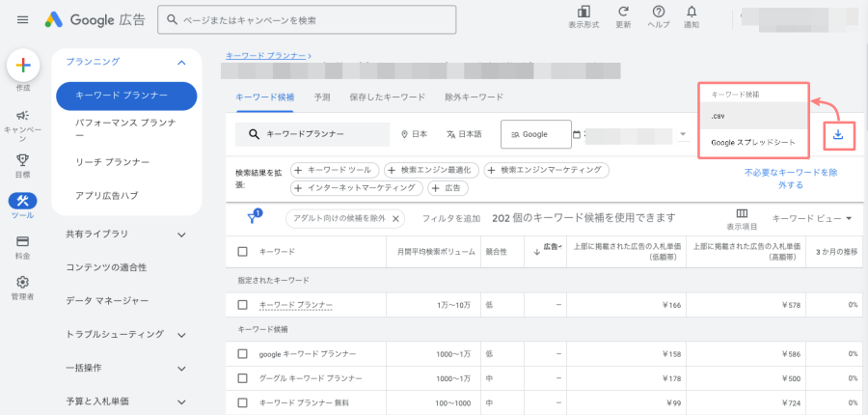Click the 日本 location selector
This screenshot has width=868, height=415.
(414, 135)
